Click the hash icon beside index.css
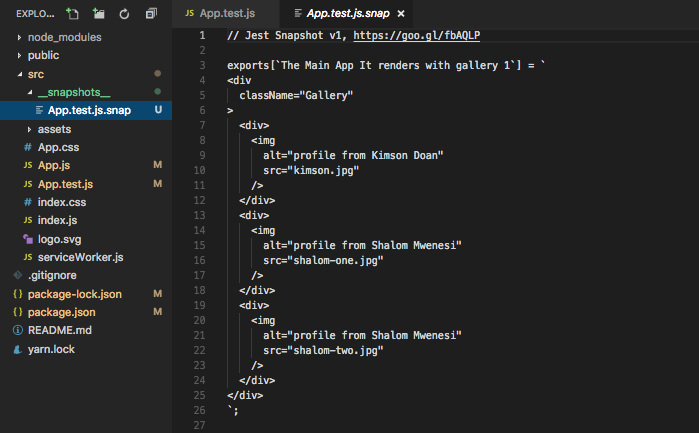Image resolution: width=699 pixels, height=433 pixels. 28,202
